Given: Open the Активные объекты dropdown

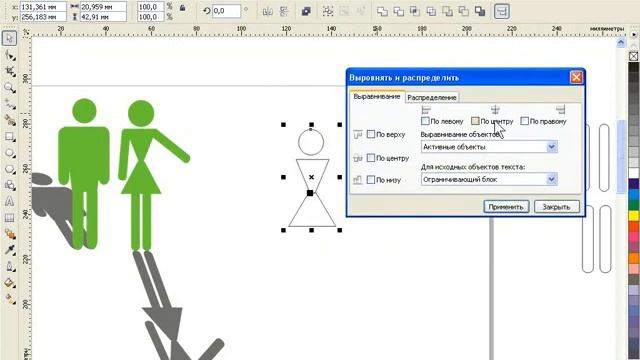Looking at the screenshot, I should click(x=489, y=147).
